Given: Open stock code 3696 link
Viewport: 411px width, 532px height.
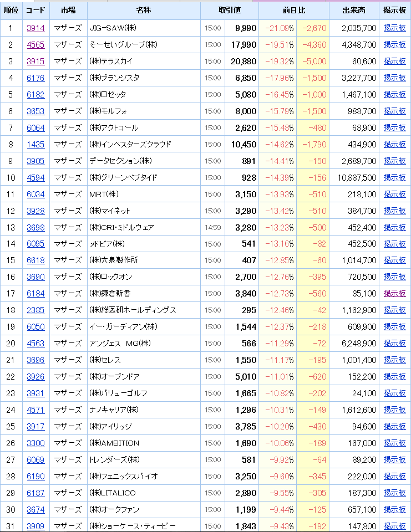Looking at the screenshot, I should click(x=35, y=360).
